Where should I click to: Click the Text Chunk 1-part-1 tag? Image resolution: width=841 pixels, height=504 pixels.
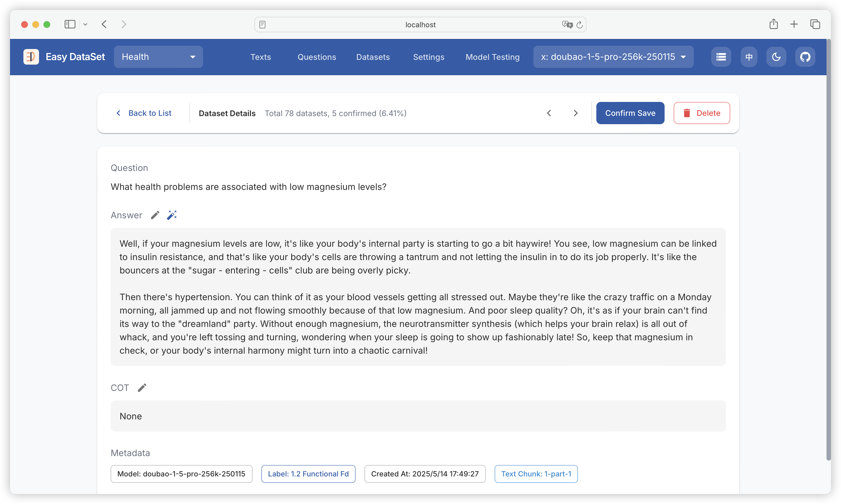point(536,474)
